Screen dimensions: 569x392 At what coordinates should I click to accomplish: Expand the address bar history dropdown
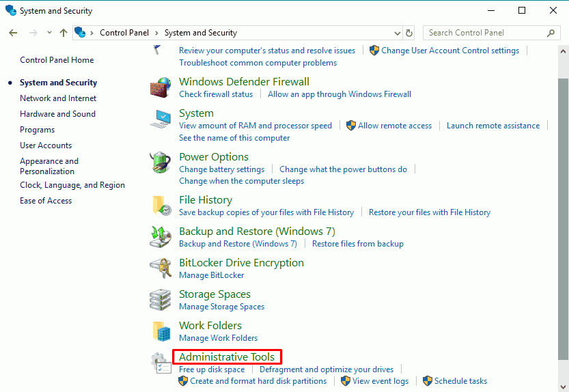(398, 33)
